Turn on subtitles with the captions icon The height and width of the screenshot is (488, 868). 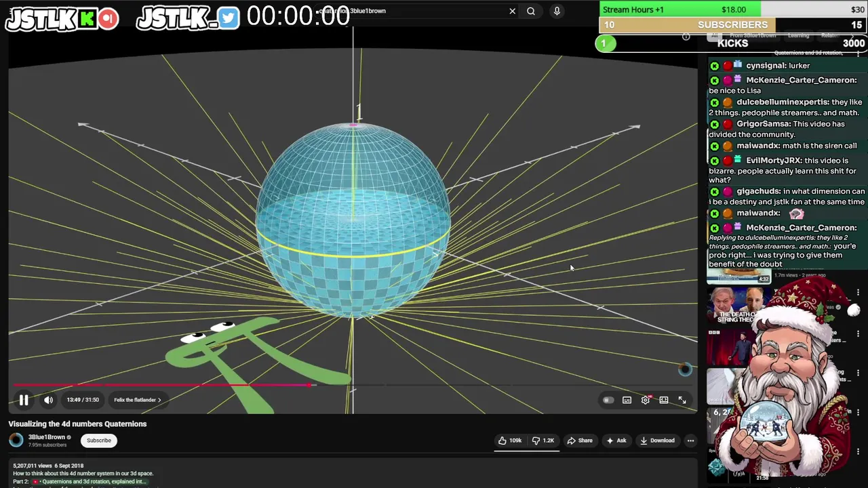click(627, 400)
